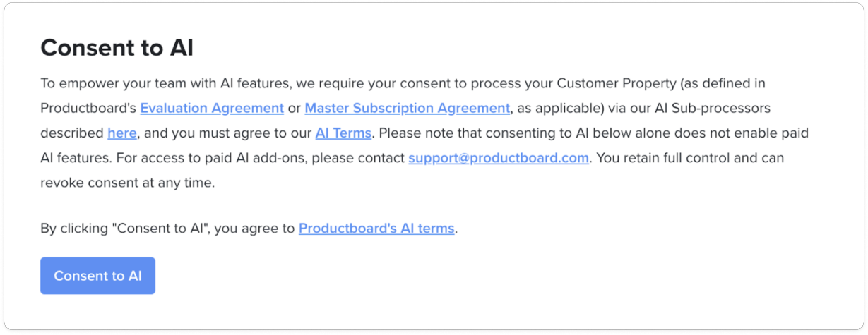Select the link after 'agree to our'
Viewport: 868px width, 335px height.
[343, 133]
